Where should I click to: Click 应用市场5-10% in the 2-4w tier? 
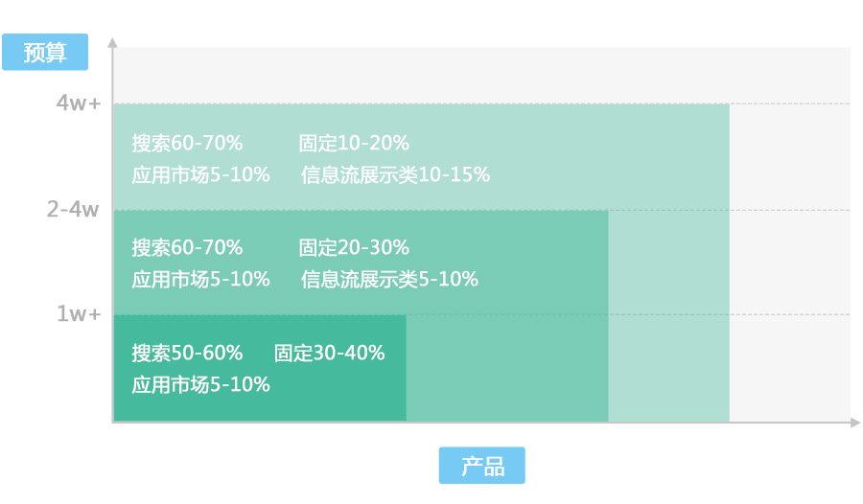coord(201,280)
